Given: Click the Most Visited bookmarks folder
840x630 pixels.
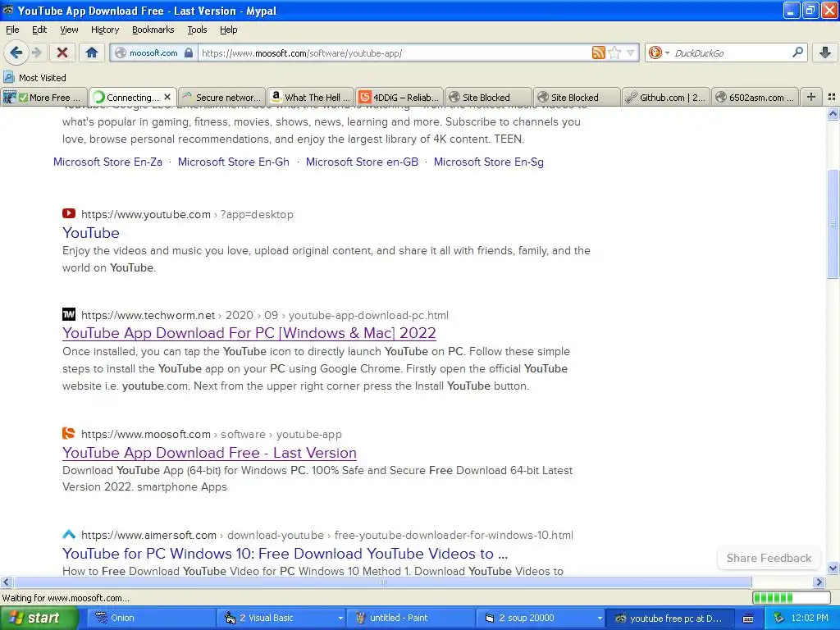Looking at the screenshot, I should click(x=35, y=78).
